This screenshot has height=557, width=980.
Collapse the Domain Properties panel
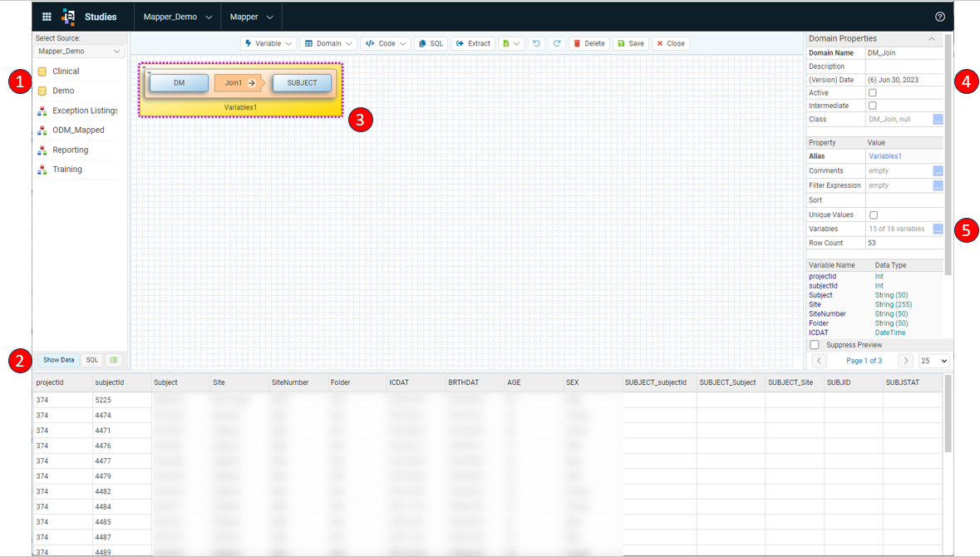point(932,39)
